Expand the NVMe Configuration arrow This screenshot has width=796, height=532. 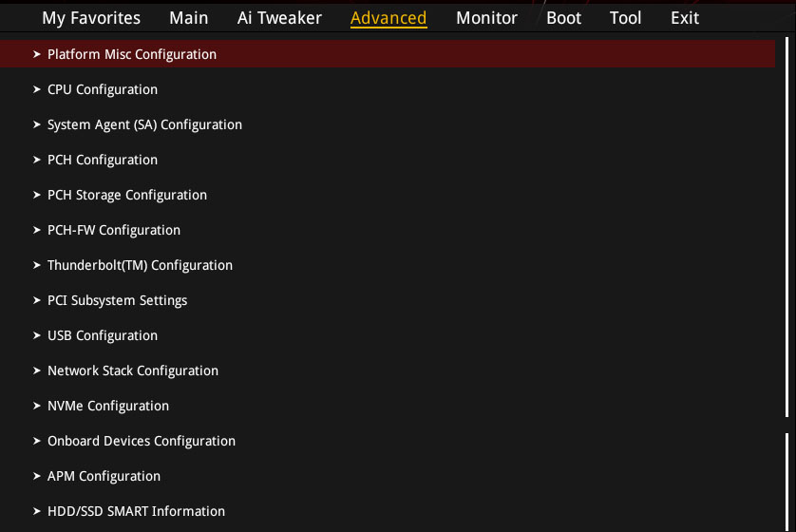tap(36, 406)
